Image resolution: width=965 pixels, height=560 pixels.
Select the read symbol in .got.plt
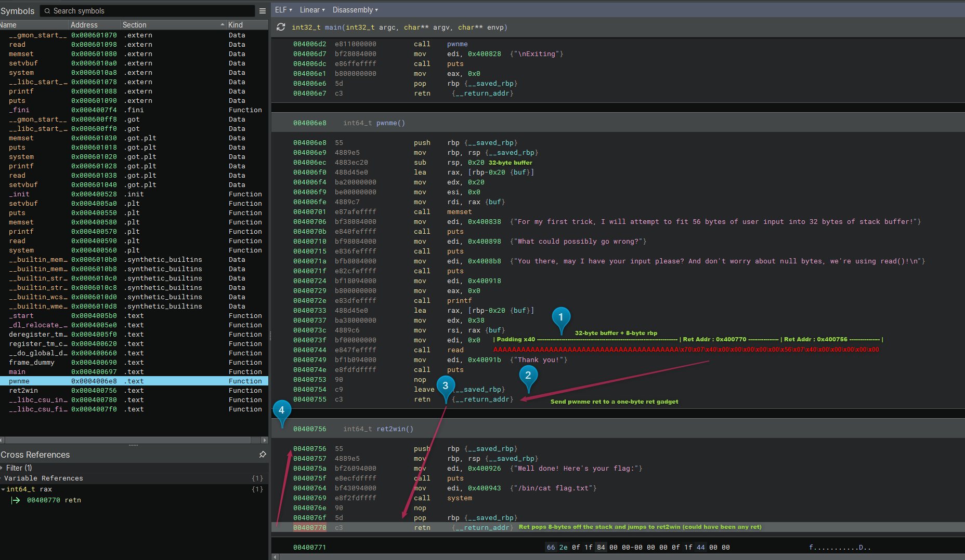pyautogui.click(x=134, y=176)
